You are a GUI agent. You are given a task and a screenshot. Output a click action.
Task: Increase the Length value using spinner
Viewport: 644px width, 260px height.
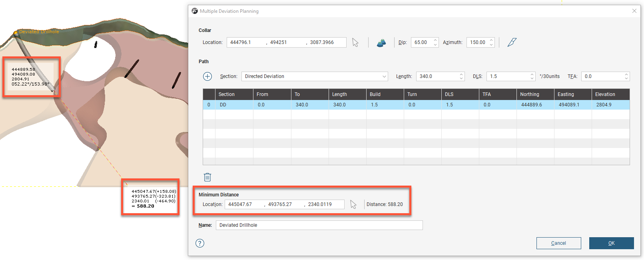[x=461, y=74]
